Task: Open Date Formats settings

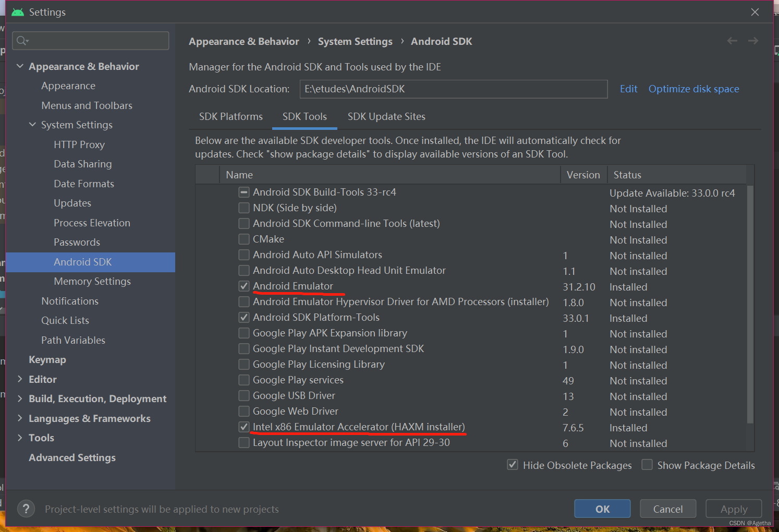Action: pos(84,184)
